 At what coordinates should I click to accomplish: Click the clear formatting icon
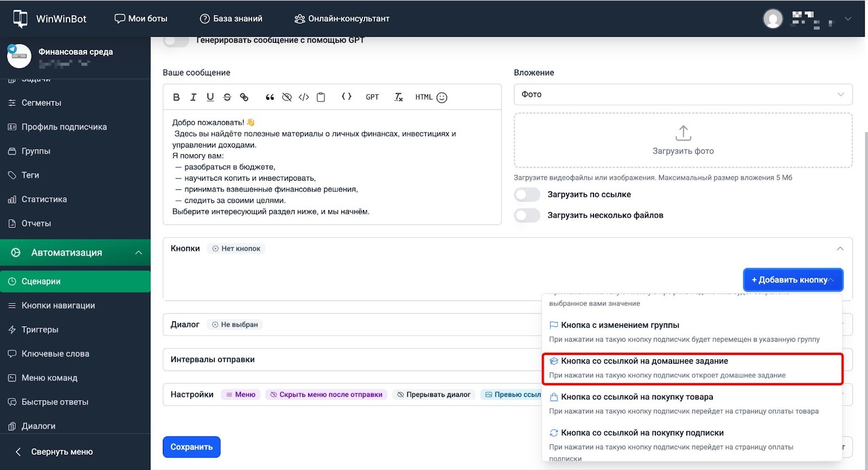point(399,97)
